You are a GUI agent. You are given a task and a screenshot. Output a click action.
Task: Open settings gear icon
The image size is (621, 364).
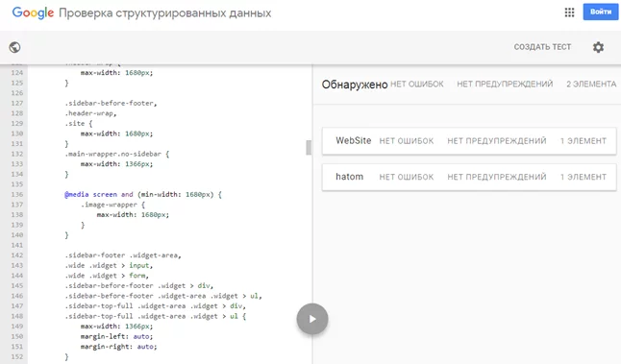tap(598, 47)
